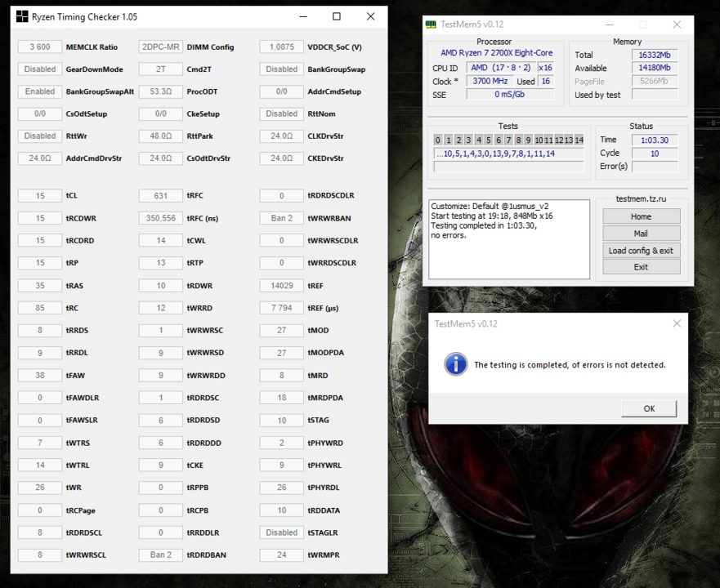Click the TestMem5 log text box
Screen dimensions: 720x588
click(509, 239)
